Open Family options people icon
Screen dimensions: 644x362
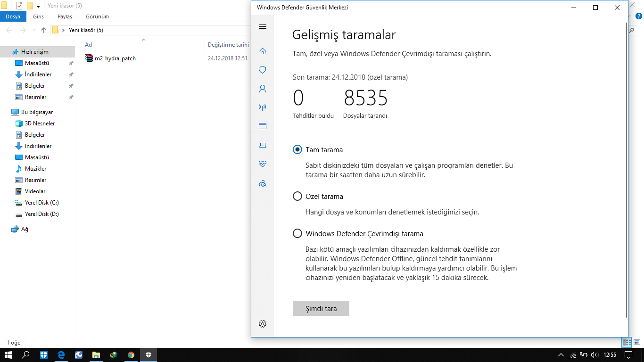pyautogui.click(x=263, y=183)
